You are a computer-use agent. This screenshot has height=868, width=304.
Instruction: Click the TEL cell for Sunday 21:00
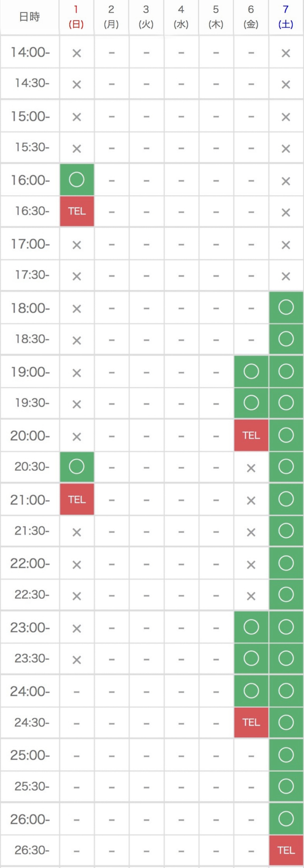(77, 499)
